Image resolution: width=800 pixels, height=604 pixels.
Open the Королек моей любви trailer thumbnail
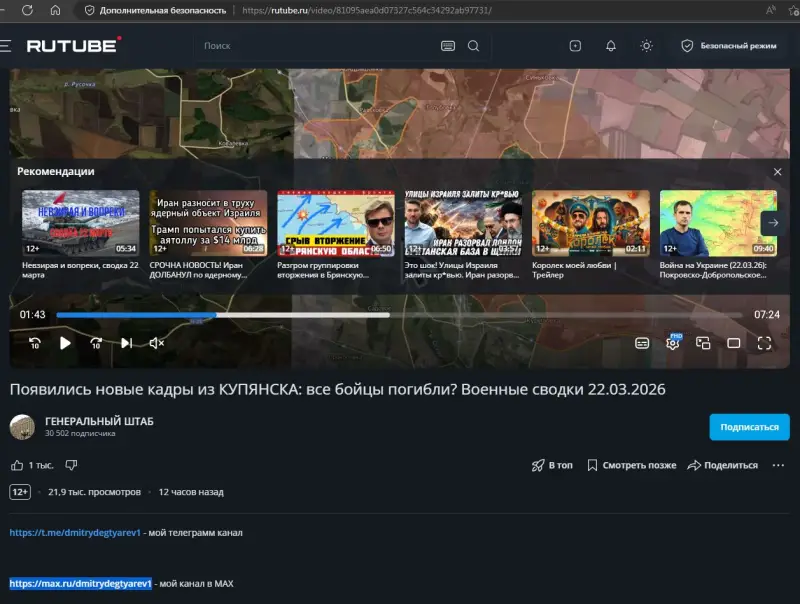(591, 223)
